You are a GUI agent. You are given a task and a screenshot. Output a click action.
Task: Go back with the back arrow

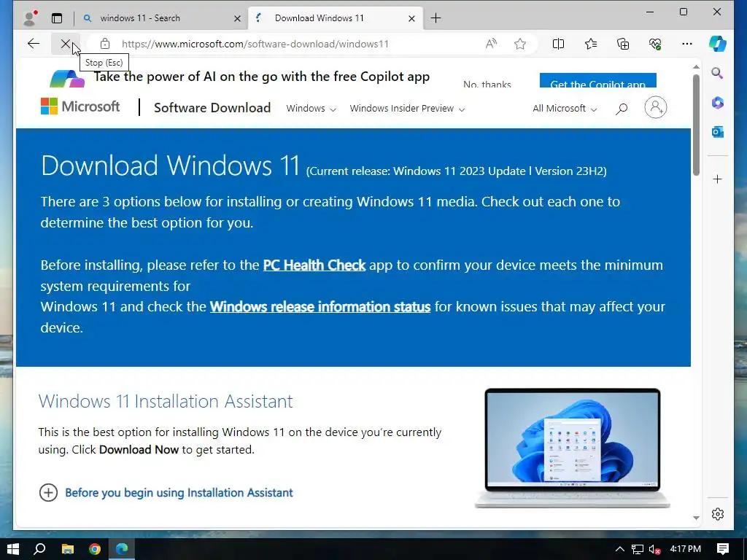(34, 44)
